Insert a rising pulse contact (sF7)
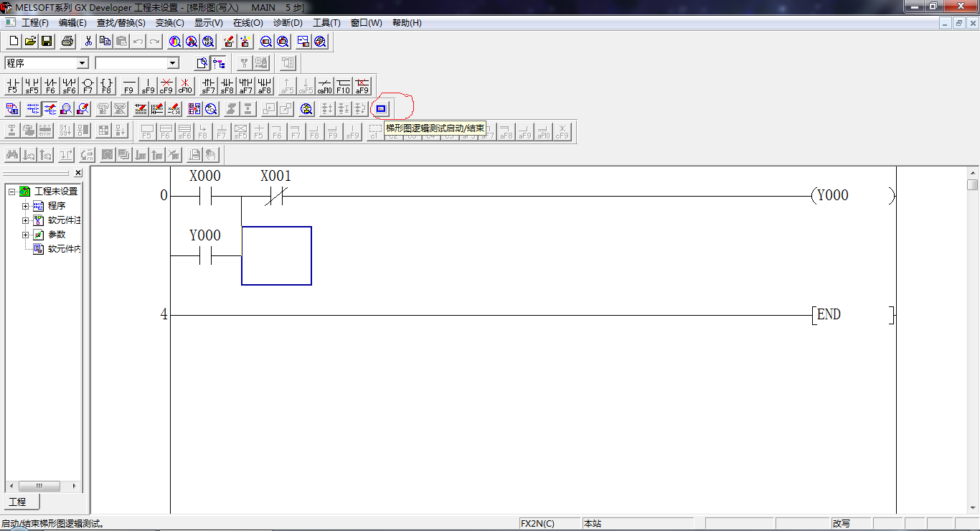980x531 pixels. (208, 86)
